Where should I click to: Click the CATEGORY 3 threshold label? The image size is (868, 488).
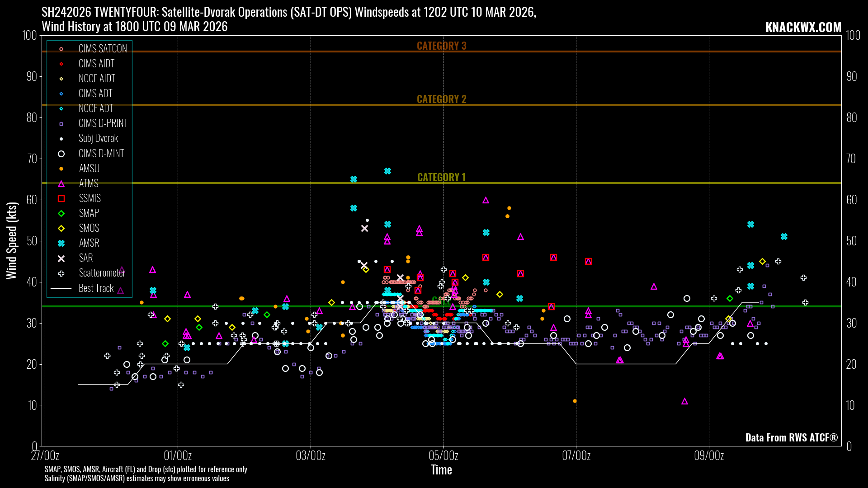pyautogui.click(x=441, y=46)
